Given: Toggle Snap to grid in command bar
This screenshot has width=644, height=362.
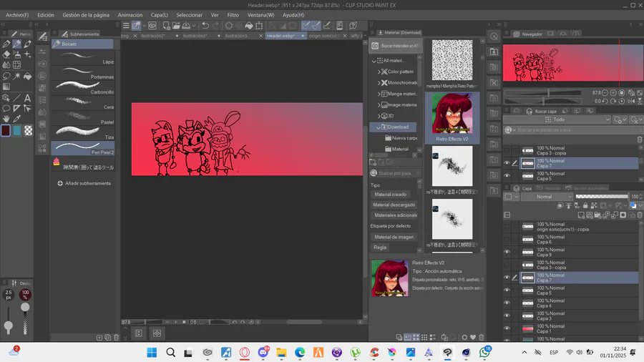Looking at the screenshot, I should (326, 26).
